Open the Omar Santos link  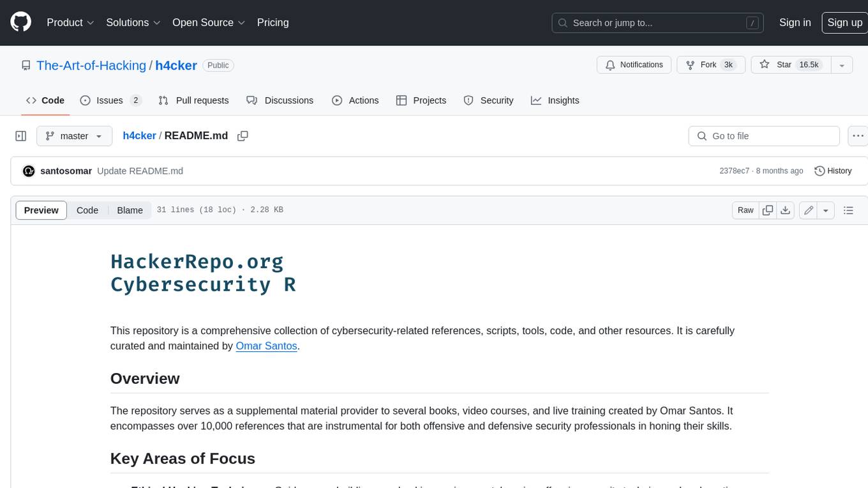point(266,346)
